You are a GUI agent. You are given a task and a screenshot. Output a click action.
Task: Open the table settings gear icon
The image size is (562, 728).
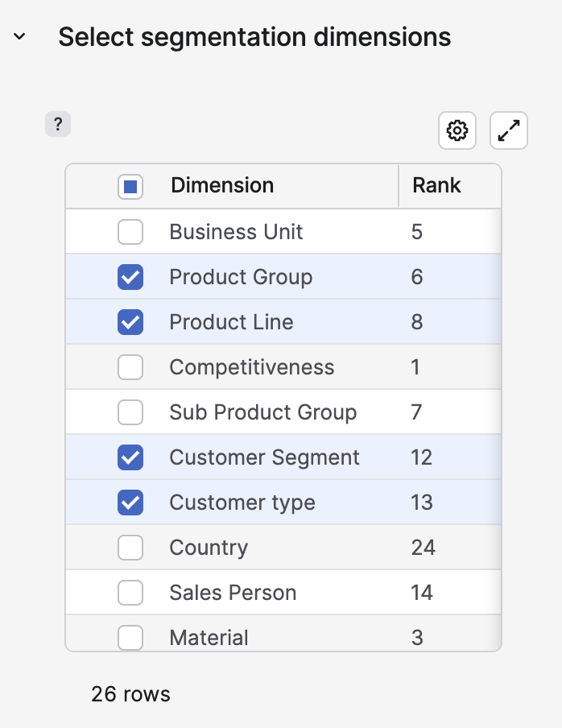pyautogui.click(x=457, y=130)
